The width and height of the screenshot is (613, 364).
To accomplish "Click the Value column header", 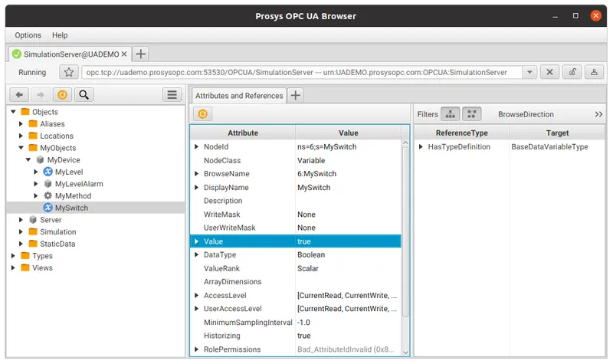I will point(349,133).
